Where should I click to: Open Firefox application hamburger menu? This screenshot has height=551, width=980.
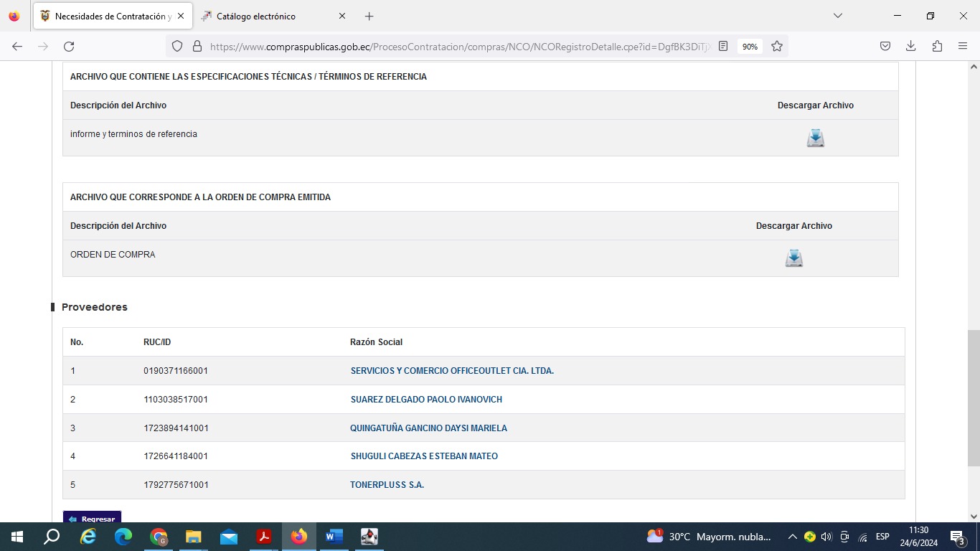(x=963, y=47)
